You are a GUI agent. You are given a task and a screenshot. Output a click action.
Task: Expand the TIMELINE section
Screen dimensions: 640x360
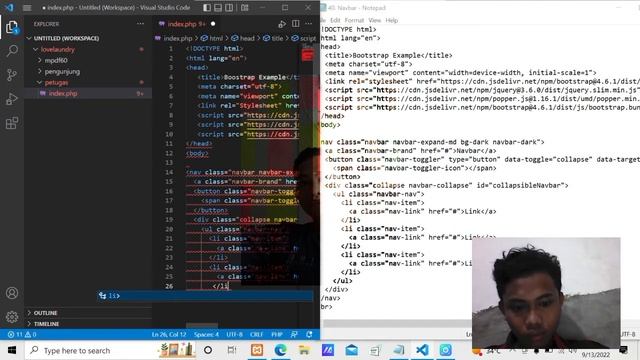(x=88, y=324)
